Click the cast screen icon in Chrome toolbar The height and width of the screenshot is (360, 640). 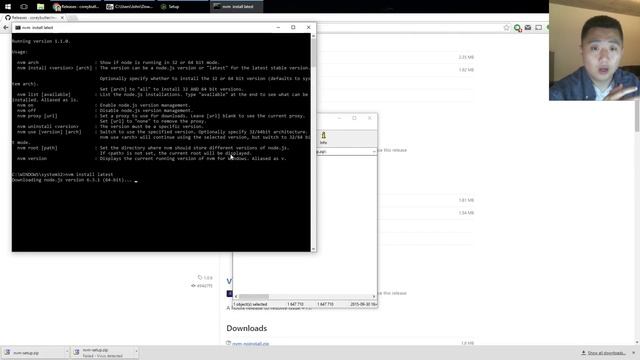click(x=539, y=28)
